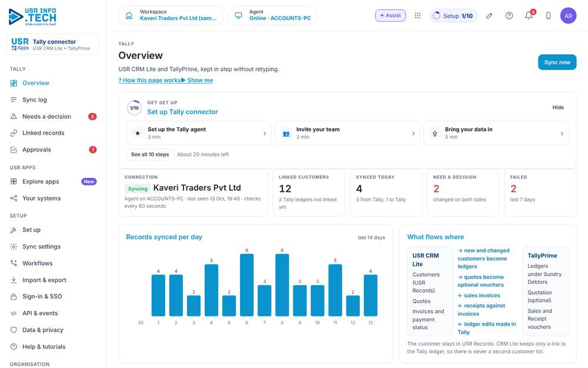Click the mobile device icon in the header

(x=548, y=16)
